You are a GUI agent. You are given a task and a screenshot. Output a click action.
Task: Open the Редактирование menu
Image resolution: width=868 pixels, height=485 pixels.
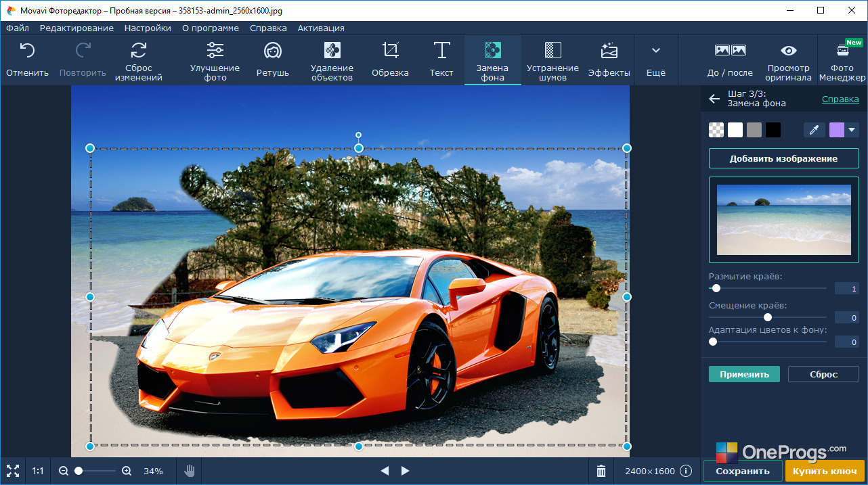(77, 28)
